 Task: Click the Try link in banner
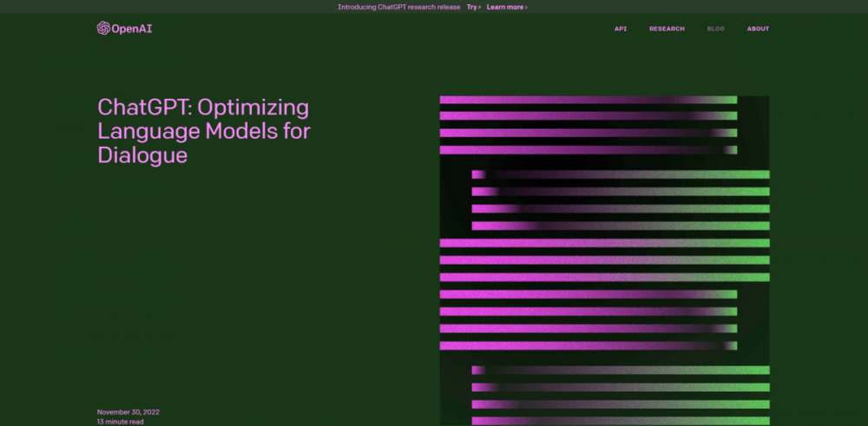473,7
